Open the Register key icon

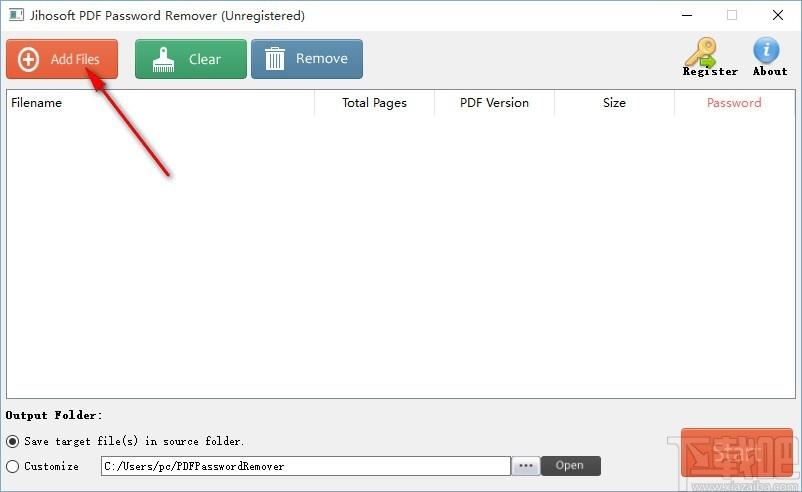[709, 57]
